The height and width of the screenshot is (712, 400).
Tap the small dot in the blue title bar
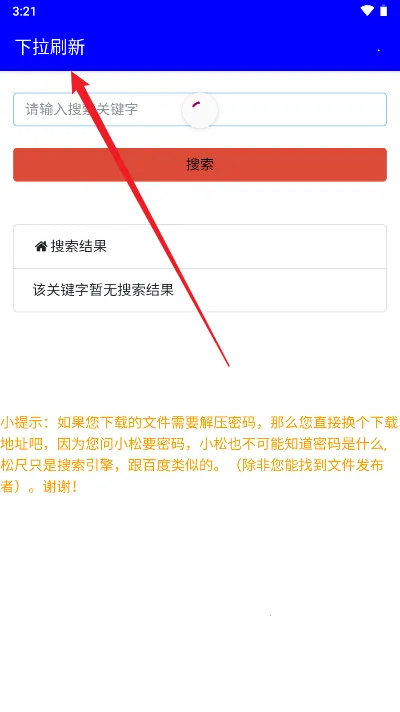pyautogui.click(x=379, y=50)
